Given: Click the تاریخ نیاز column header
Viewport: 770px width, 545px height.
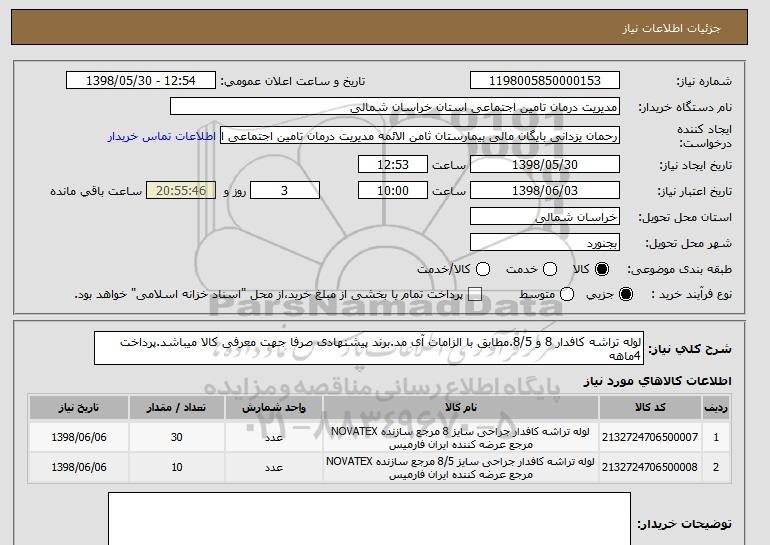Looking at the screenshot, I should coord(79,408).
